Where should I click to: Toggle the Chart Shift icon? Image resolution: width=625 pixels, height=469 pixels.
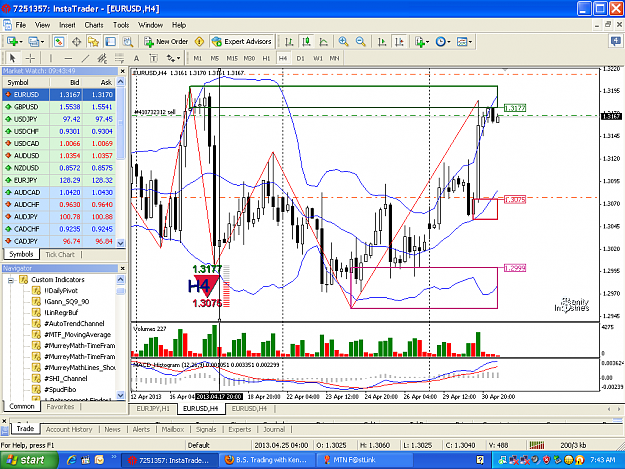pyautogui.click(x=399, y=41)
